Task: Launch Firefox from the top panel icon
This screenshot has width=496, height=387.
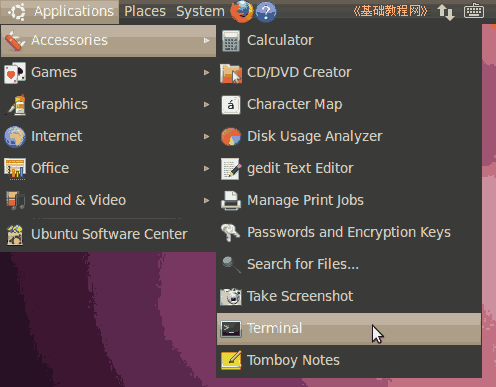Action: pyautogui.click(x=242, y=11)
